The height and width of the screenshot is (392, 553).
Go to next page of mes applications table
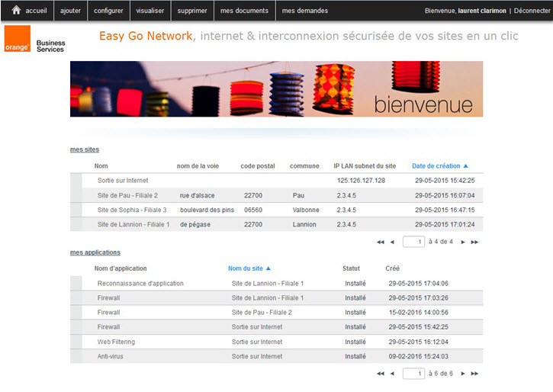coord(463,374)
